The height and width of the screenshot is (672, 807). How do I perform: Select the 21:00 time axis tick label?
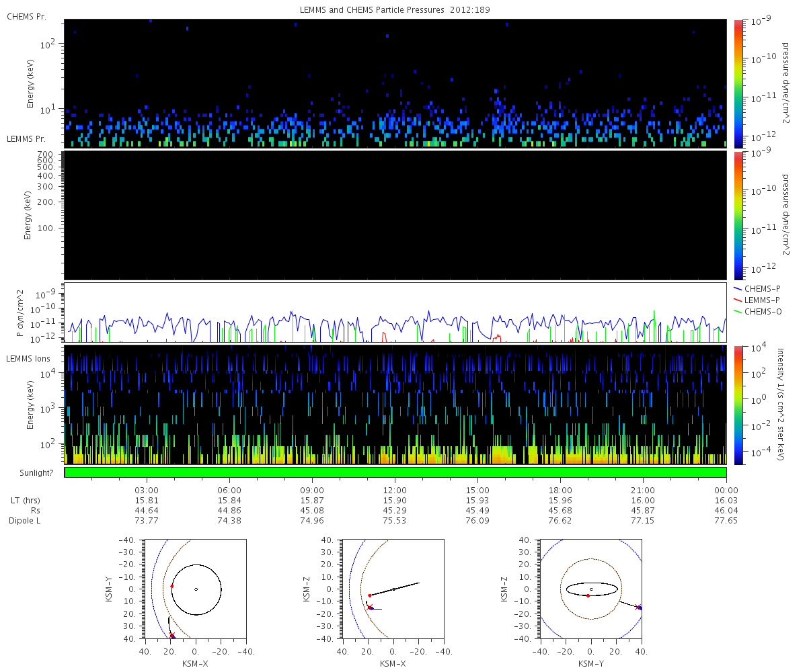[643, 491]
